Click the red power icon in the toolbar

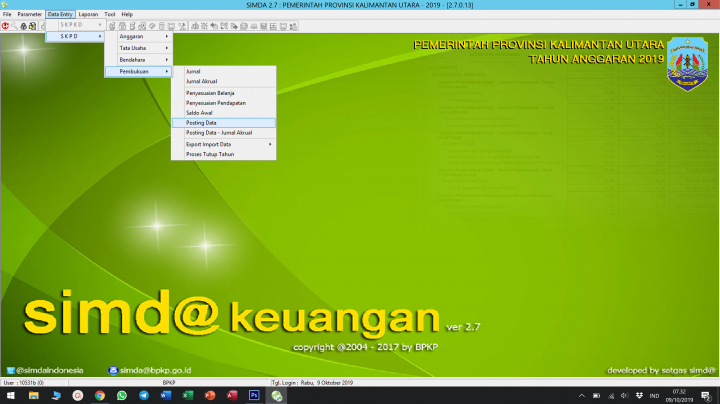6,25
